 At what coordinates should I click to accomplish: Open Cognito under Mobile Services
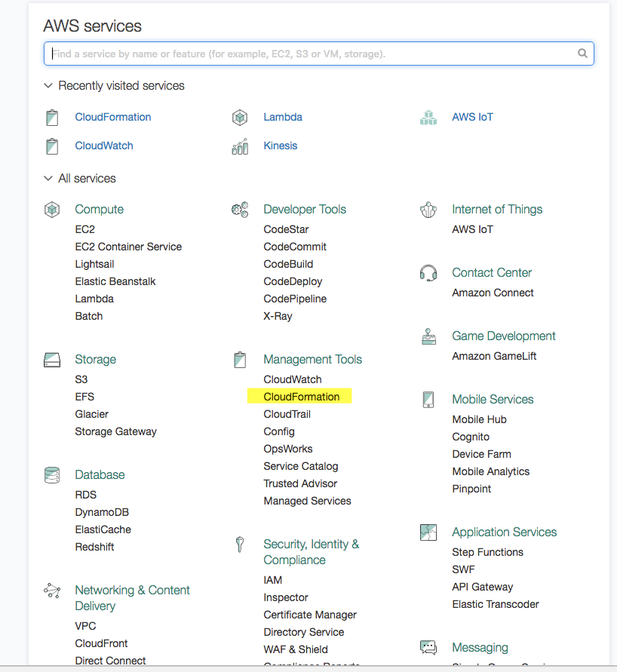pyautogui.click(x=471, y=437)
